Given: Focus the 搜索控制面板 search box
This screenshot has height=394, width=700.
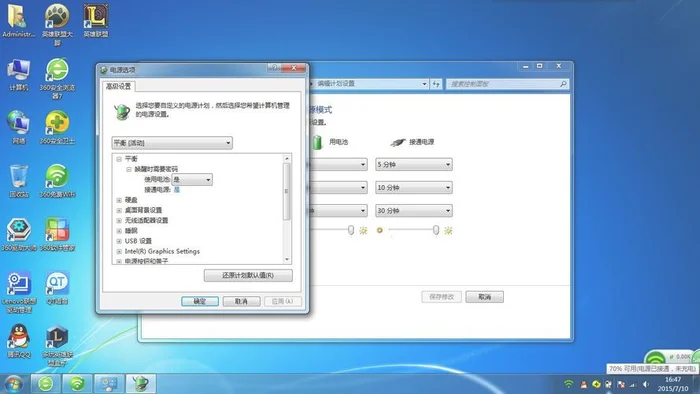Looking at the screenshot, I should pyautogui.click(x=507, y=84).
